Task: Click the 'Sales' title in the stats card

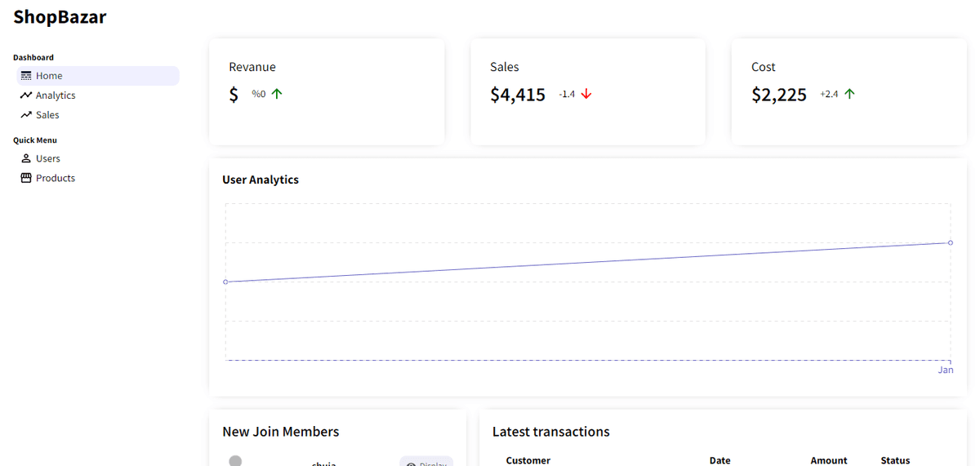Action: point(505,67)
